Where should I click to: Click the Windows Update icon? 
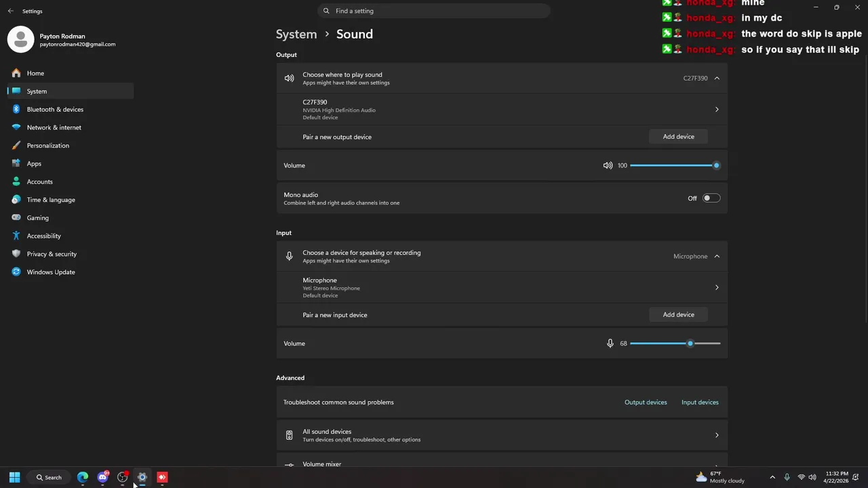tap(16, 272)
